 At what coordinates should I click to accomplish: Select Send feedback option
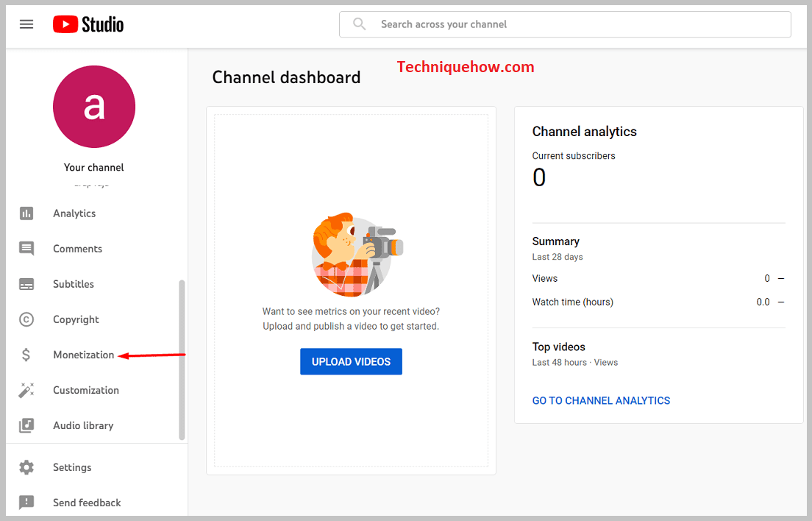pyautogui.click(x=87, y=503)
